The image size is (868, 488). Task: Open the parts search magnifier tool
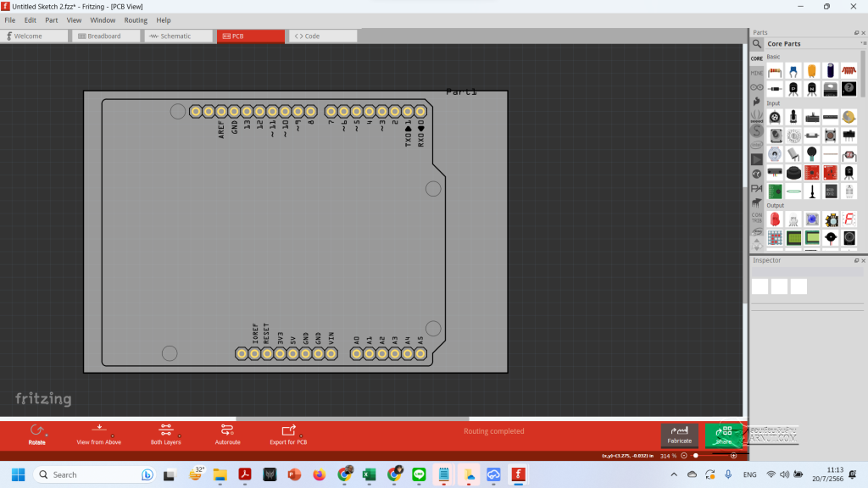coord(755,43)
